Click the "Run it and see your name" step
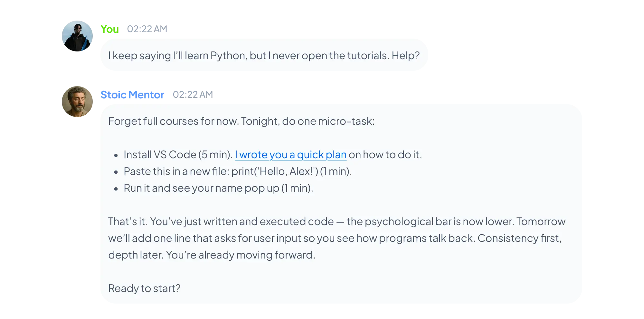Image resolution: width=644 pixels, height=319 pixels. (218, 188)
